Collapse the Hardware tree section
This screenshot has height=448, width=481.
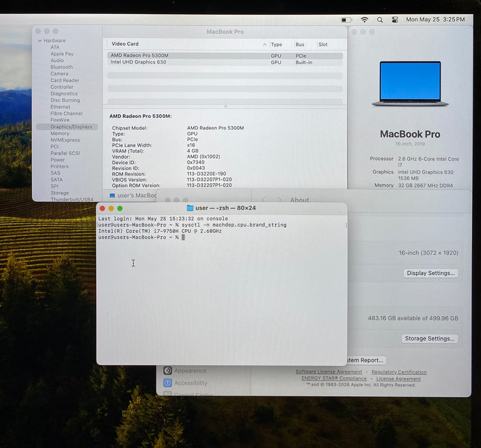[x=40, y=40]
